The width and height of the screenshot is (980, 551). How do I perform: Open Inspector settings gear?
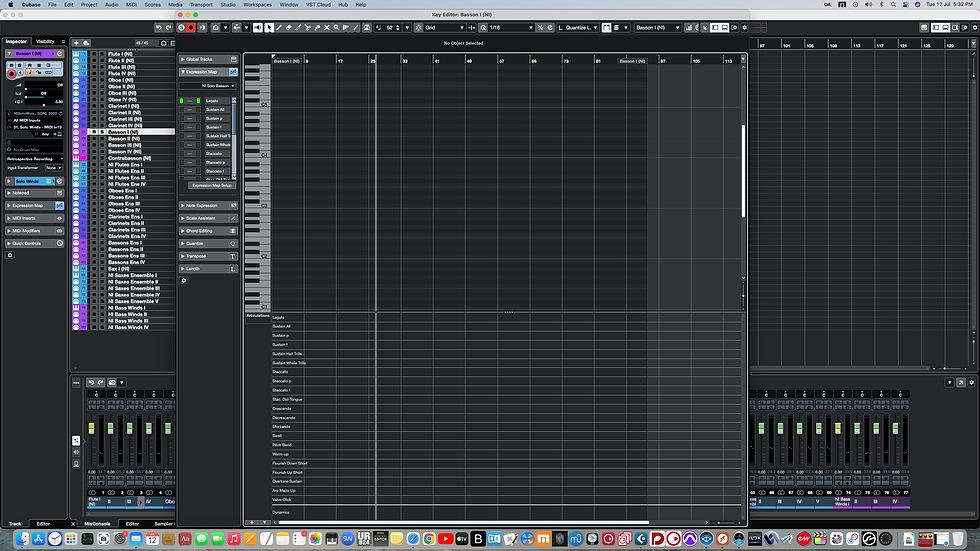(x=9, y=255)
